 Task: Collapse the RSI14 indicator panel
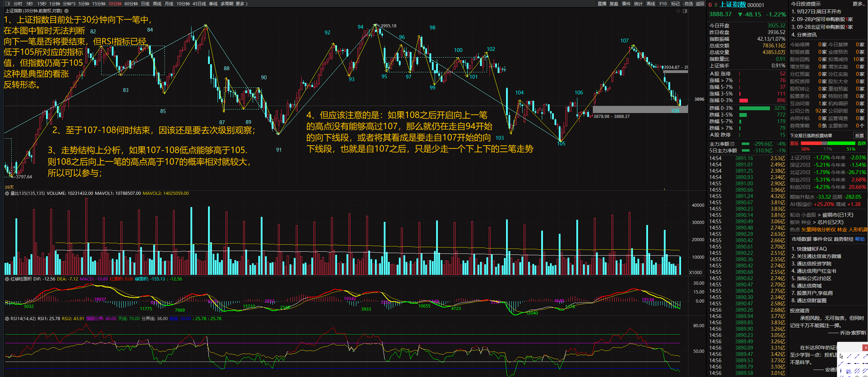7,319
